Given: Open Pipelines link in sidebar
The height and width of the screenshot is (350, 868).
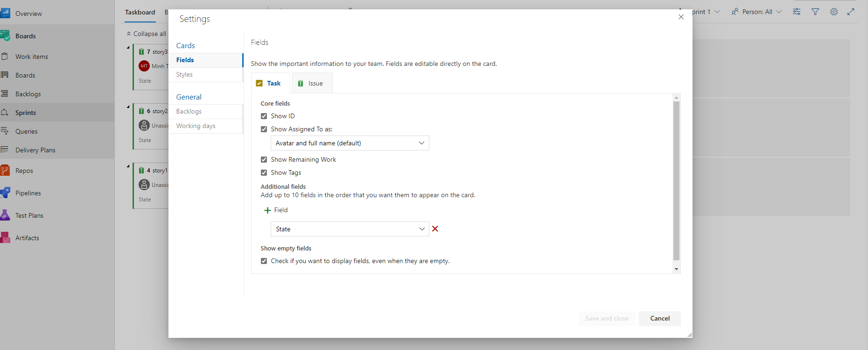Looking at the screenshot, I should pos(28,193).
